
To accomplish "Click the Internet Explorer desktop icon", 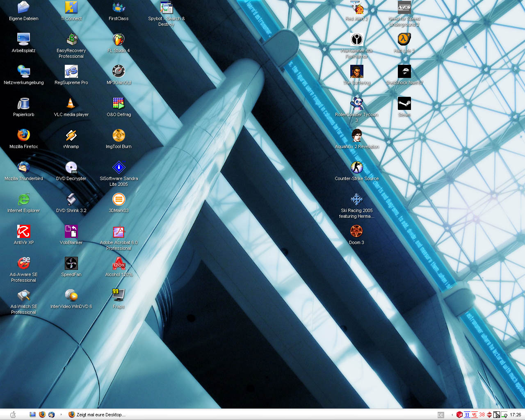I will [24, 199].
